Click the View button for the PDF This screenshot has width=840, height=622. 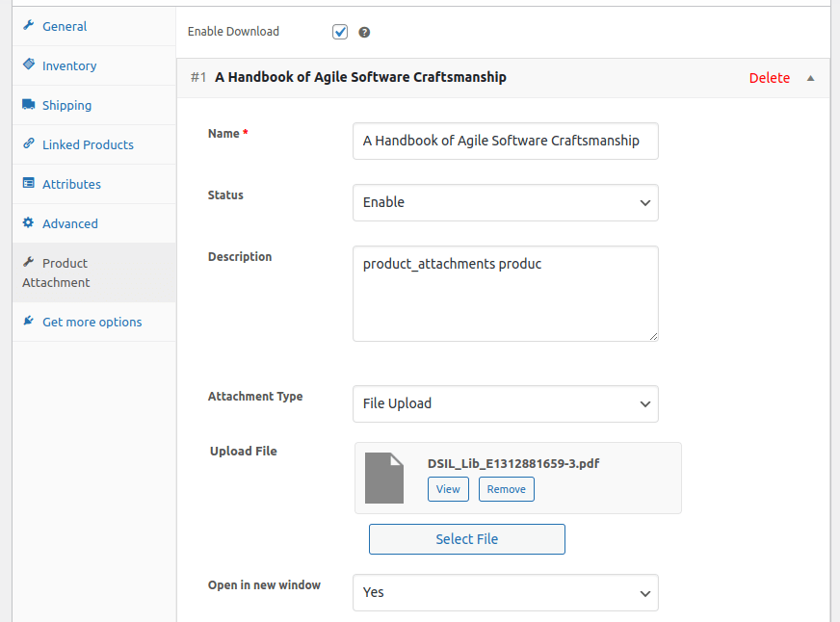click(448, 489)
